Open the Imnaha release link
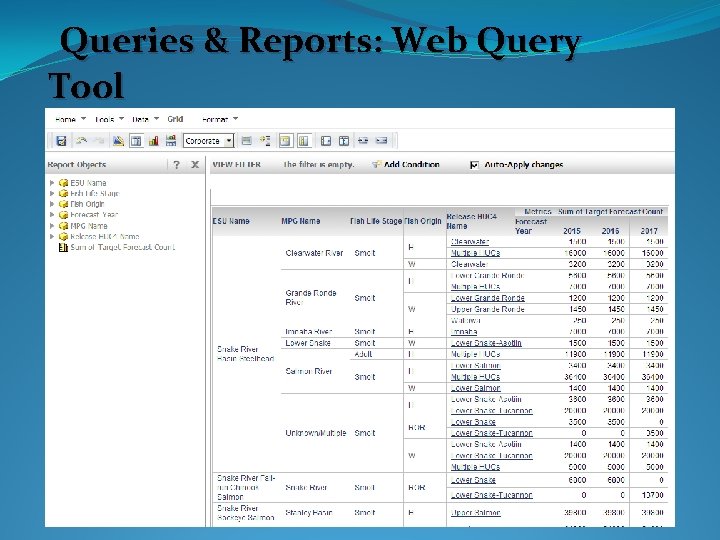The width and height of the screenshot is (720, 540). click(464, 332)
